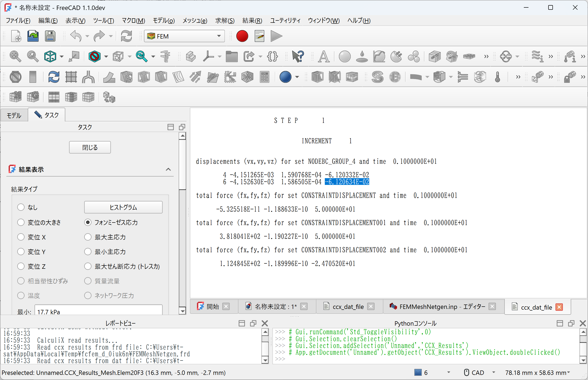Click the blue sphere material icon
Viewport: 588px width, 380px height.
pyautogui.click(x=285, y=77)
